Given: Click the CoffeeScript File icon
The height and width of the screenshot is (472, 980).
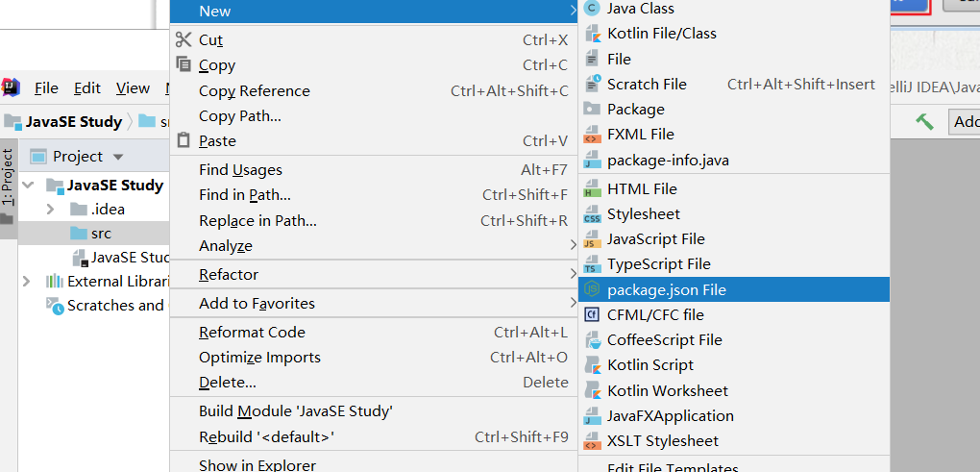Looking at the screenshot, I should (x=591, y=339).
